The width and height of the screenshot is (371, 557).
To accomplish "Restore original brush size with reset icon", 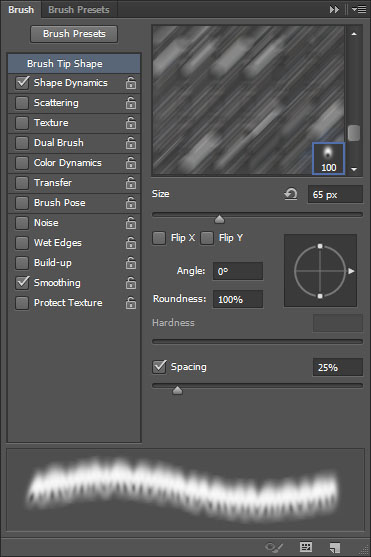I will pos(291,194).
